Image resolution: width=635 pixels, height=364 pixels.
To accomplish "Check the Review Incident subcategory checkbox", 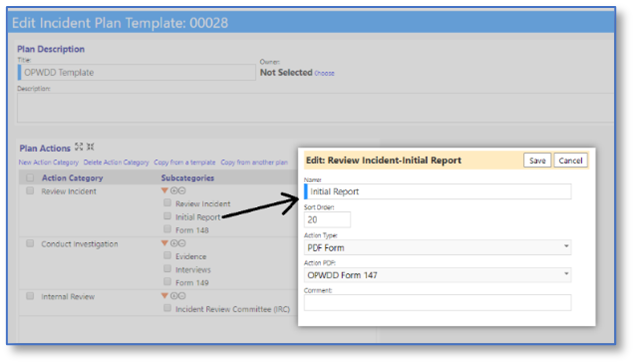I will click(167, 203).
